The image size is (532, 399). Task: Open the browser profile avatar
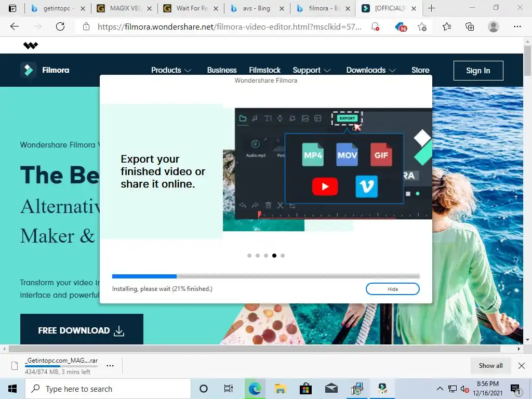(494, 26)
